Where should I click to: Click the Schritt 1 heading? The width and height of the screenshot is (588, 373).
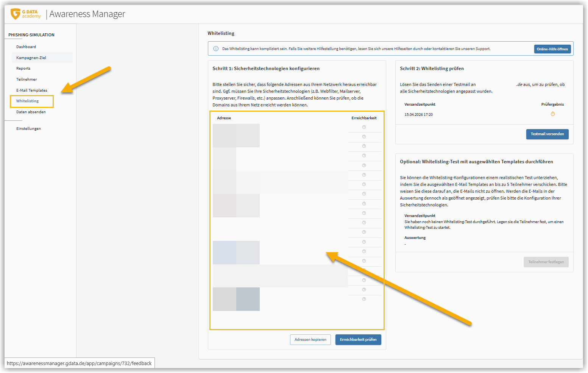pyautogui.click(x=266, y=69)
